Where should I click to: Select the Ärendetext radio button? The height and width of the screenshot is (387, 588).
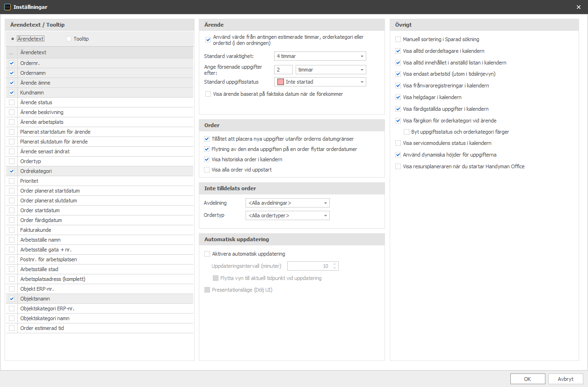[x=13, y=39]
